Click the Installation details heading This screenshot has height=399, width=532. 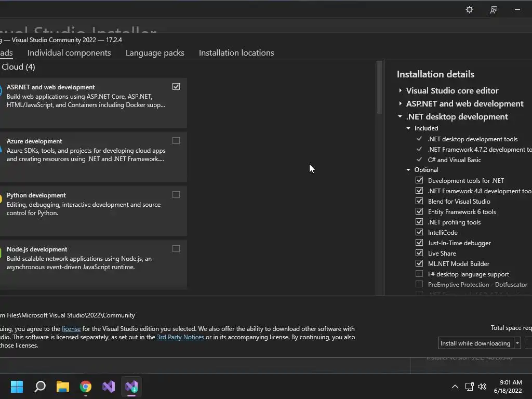pos(436,74)
